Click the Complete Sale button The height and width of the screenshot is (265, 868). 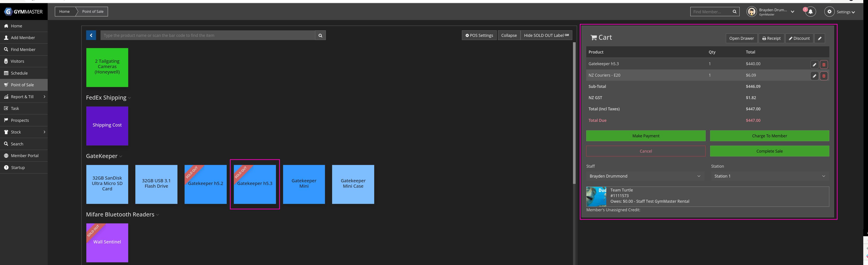[769, 151]
